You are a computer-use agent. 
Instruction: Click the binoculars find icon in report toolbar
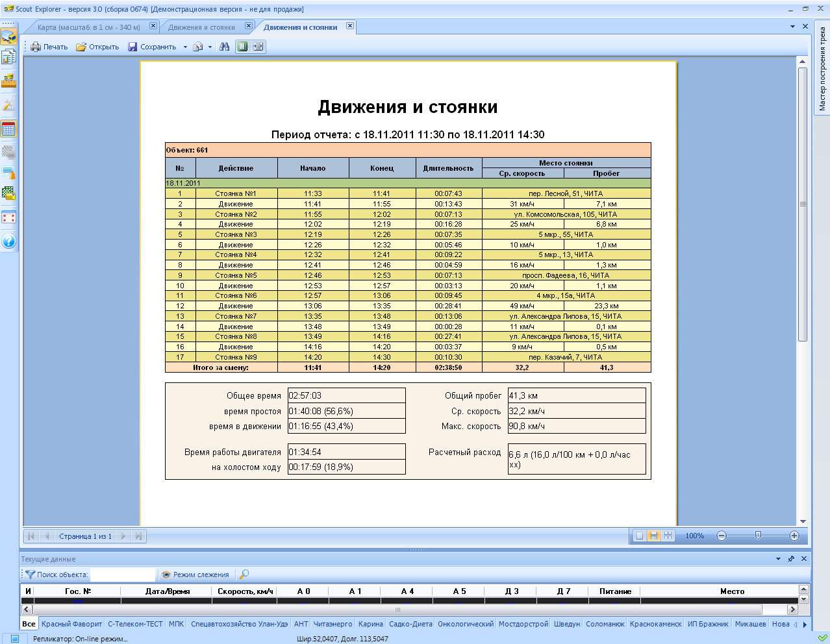pos(225,47)
